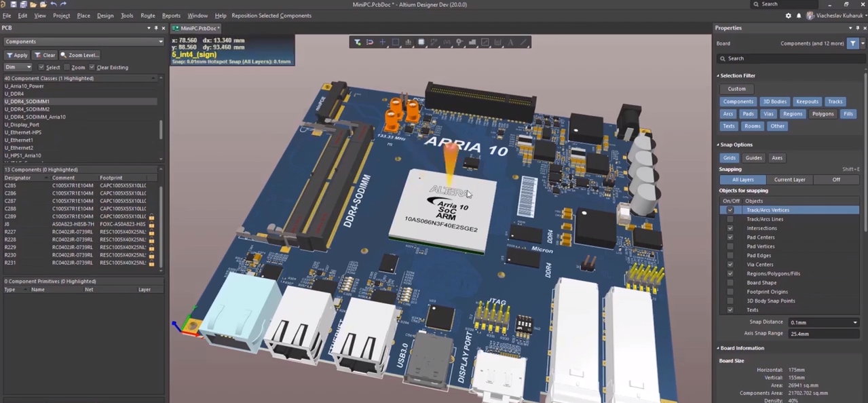
Task: Click the tune length wave icon
Action: click(447, 42)
